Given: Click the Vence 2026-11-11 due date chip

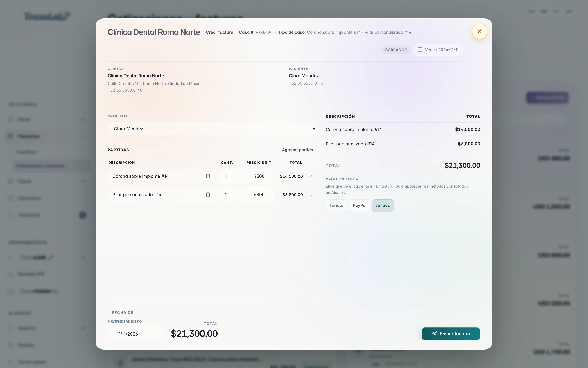Looking at the screenshot, I should pyautogui.click(x=438, y=50).
